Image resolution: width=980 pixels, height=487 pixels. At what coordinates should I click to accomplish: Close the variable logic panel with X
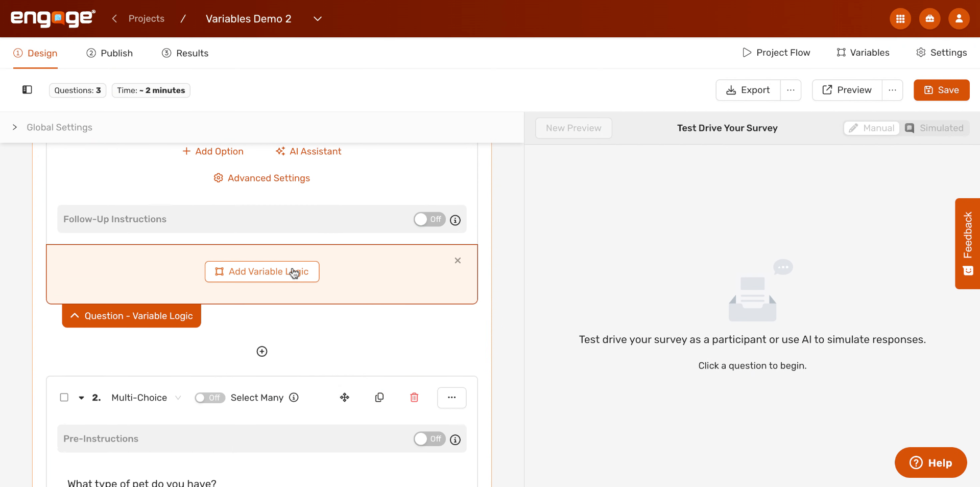458,261
